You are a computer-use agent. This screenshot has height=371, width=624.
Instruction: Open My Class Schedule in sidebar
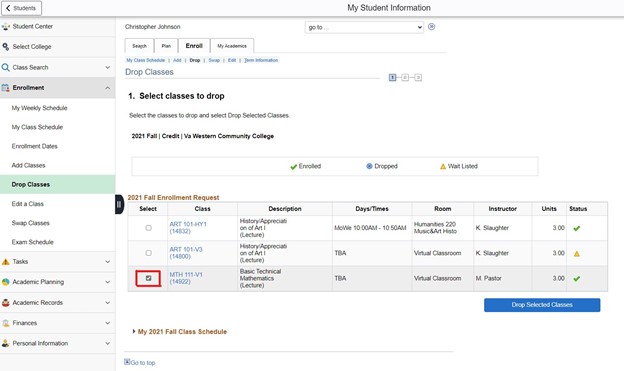tap(37, 127)
